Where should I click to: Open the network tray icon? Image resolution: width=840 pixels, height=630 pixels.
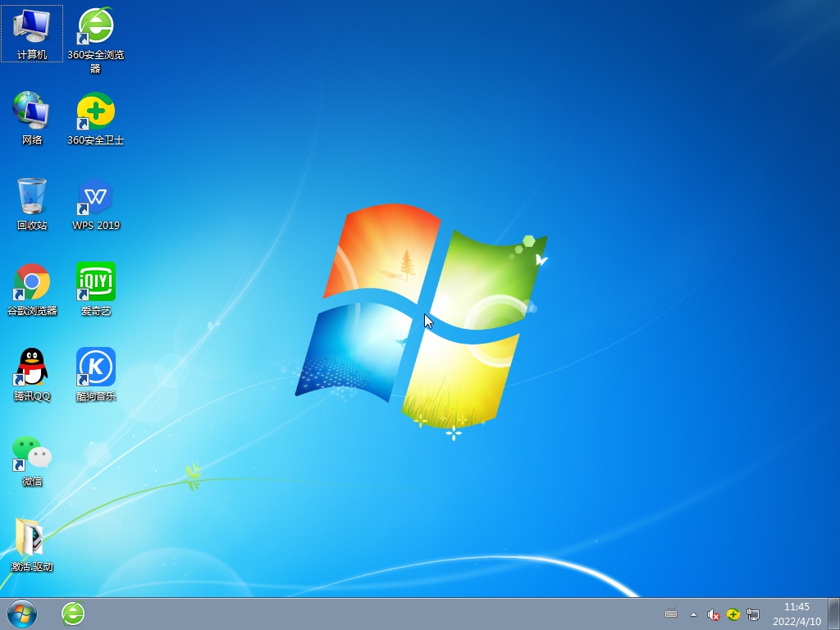[754, 614]
